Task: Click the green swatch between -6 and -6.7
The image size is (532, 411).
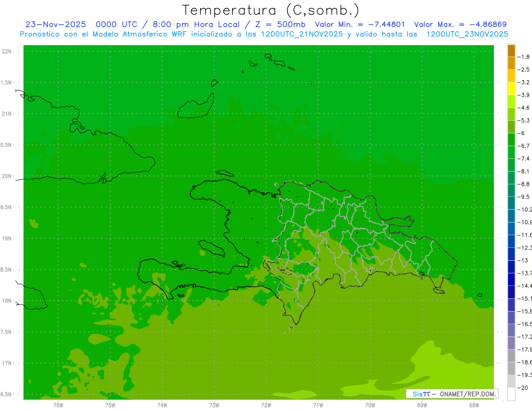Action: [x=511, y=139]
